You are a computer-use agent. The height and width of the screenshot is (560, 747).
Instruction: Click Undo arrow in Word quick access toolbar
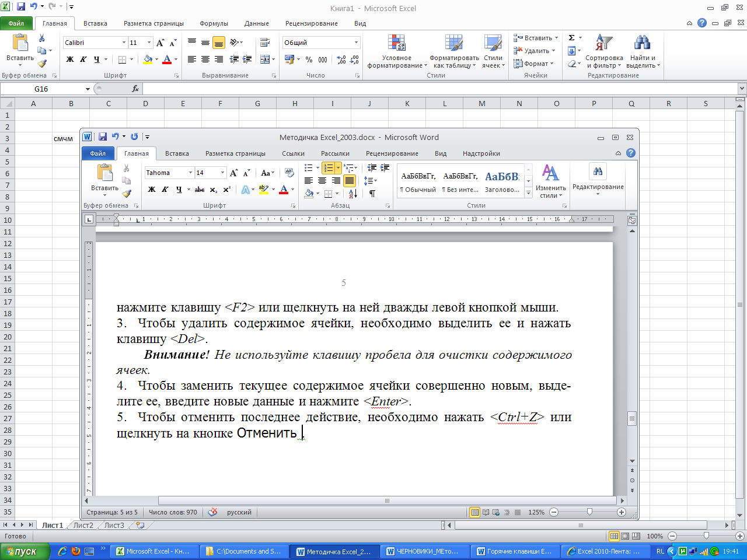pos(116,136)
